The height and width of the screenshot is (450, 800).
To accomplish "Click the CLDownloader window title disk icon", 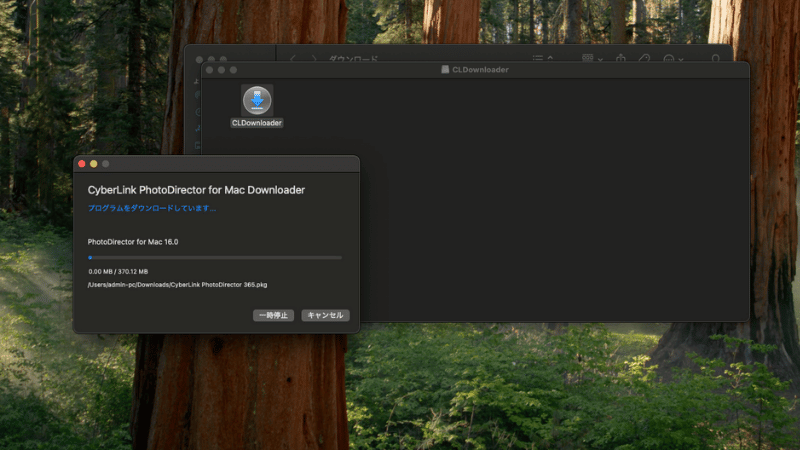I will click(445, 69).
